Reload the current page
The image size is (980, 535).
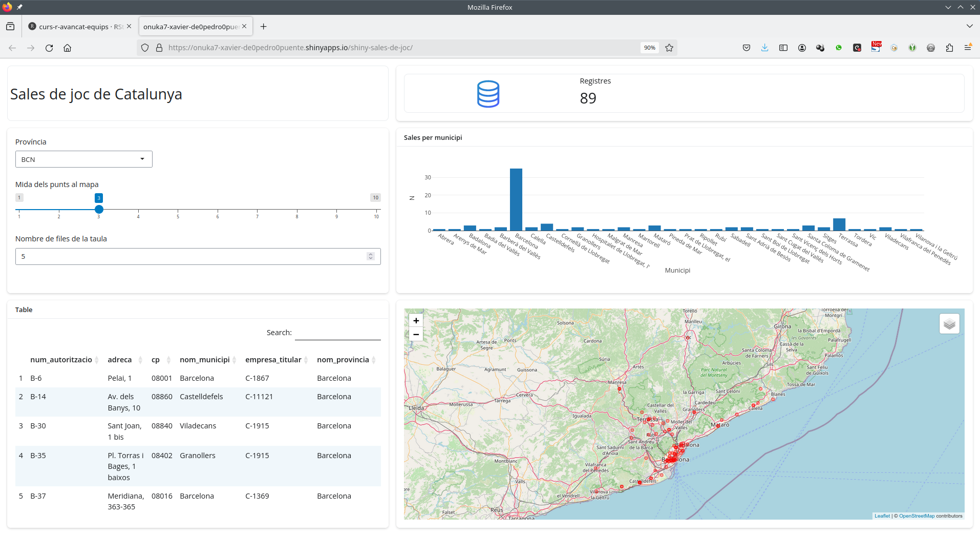(x=49, y=48)
